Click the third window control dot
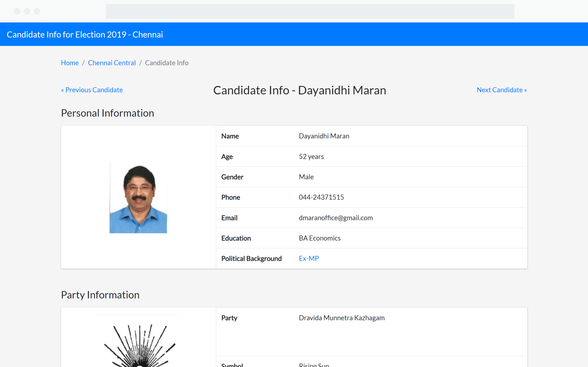 [37, 11]
